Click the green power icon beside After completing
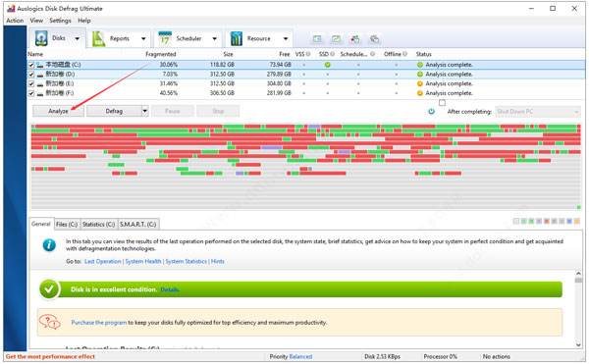Image resolution: width=589 pixels, height=364 pixels. (x=431, y=111)
